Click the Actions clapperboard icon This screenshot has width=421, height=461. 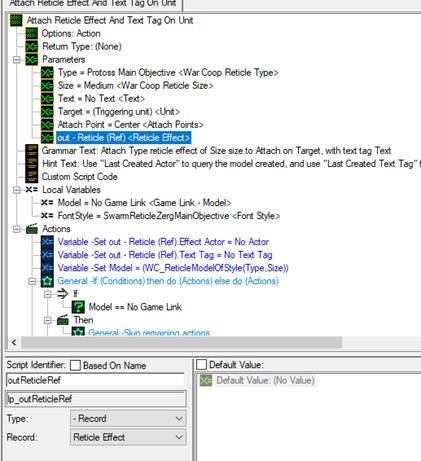coord(32,229)
